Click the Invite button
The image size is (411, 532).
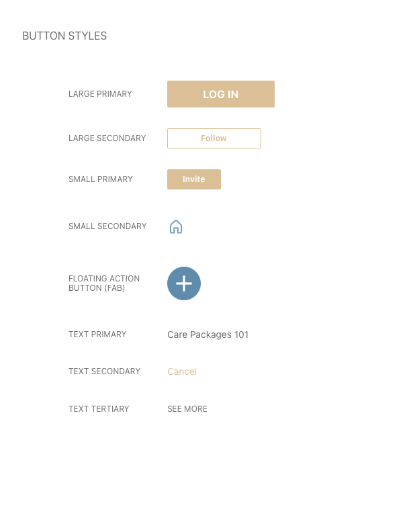[x=194, y=179]
